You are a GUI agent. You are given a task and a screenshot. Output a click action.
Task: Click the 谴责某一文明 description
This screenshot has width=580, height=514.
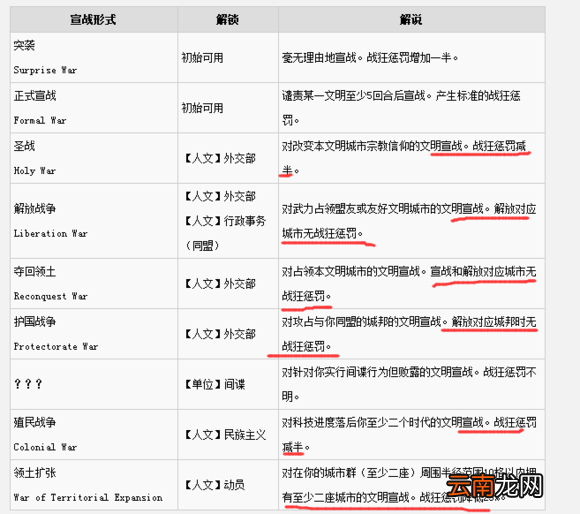(401, 108)
